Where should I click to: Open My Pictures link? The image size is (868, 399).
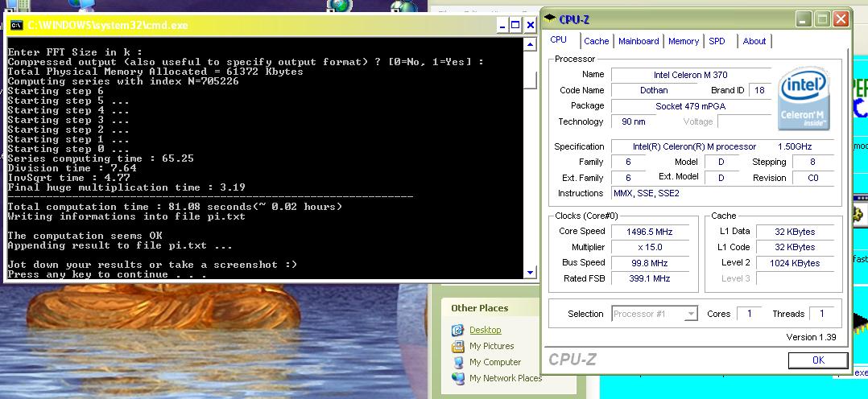coord(491,346)
